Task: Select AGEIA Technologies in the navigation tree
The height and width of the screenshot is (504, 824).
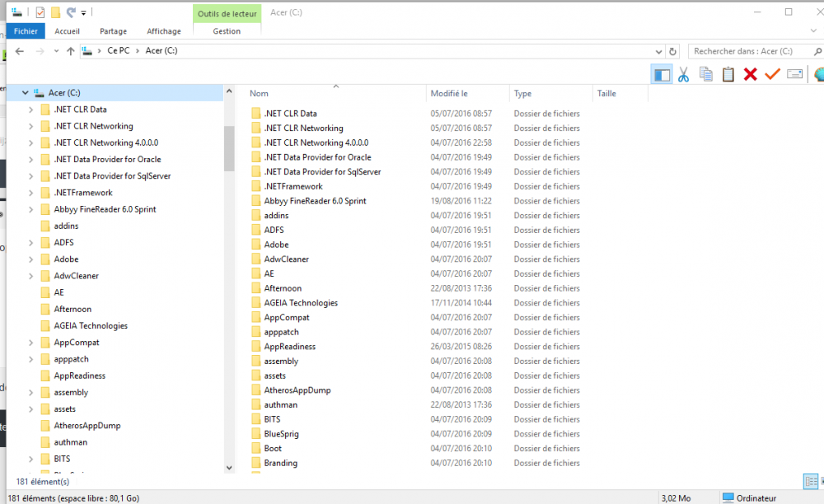Action: coord(91,325)
